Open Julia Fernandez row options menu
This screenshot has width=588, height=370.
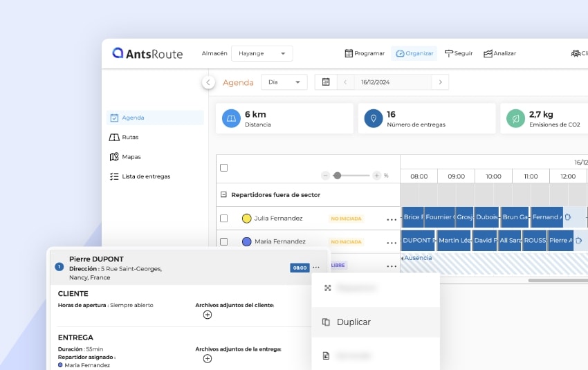(x=392, y=219)
